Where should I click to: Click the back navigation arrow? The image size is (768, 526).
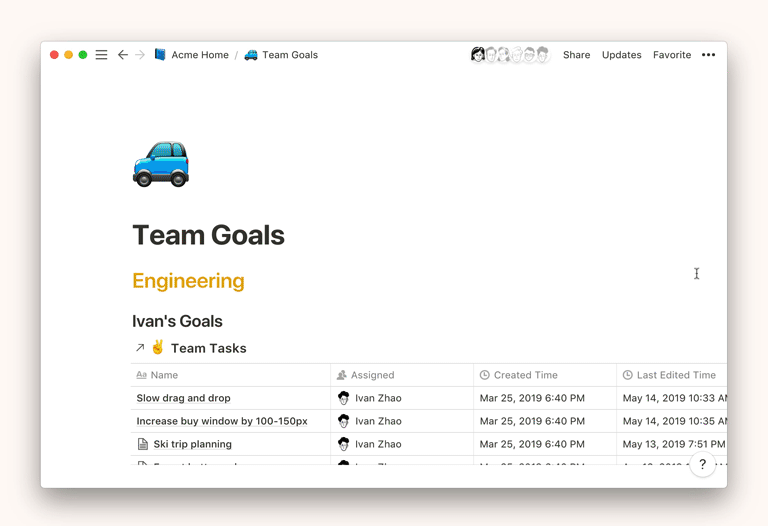[x=123, y=55]
